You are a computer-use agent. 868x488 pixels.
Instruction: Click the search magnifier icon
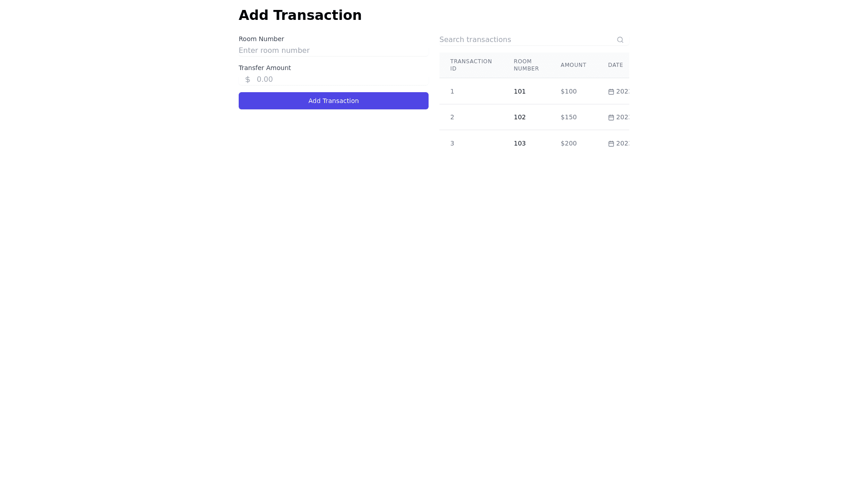tap(620, 40)
